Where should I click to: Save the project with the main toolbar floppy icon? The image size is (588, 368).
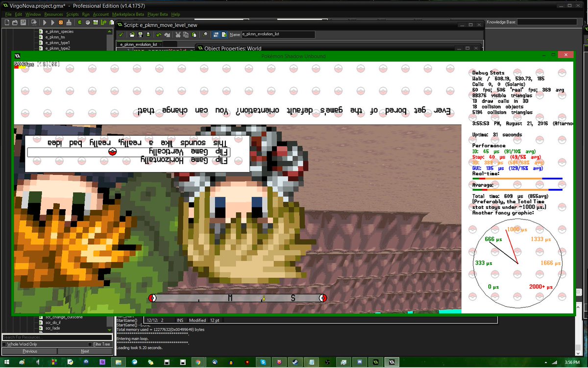[x=23, y=22]
